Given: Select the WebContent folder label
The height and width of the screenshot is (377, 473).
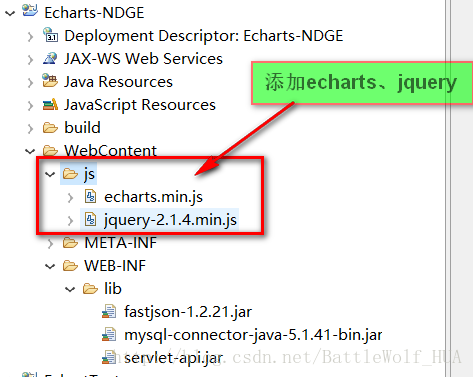Looking at the screenshot, I should [x=110, y=151].
